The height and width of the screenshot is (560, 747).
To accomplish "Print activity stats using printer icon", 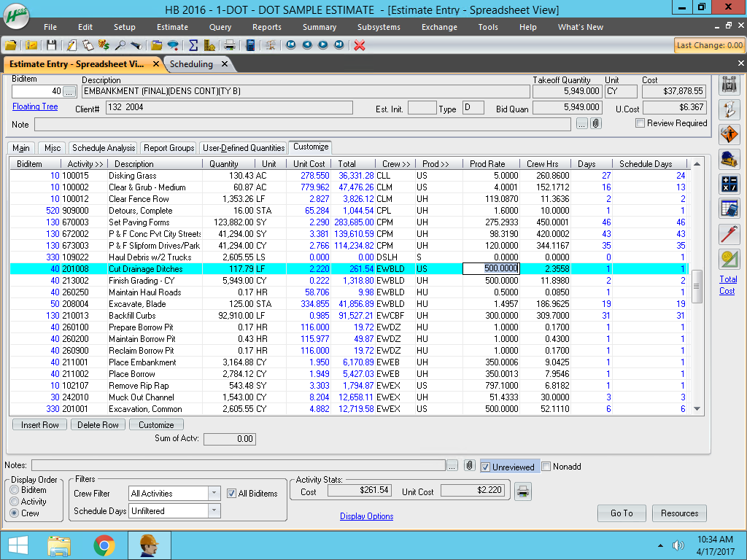I will point(522,491).
